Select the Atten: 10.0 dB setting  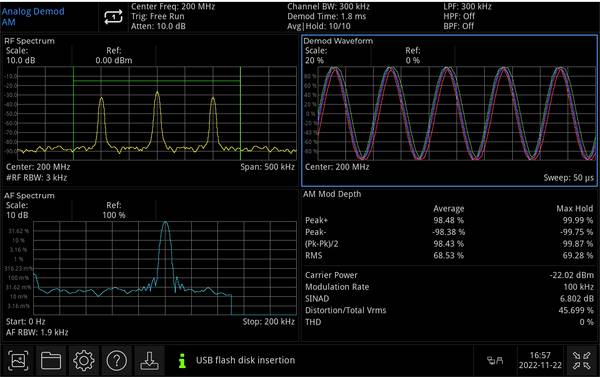(158, 26)
